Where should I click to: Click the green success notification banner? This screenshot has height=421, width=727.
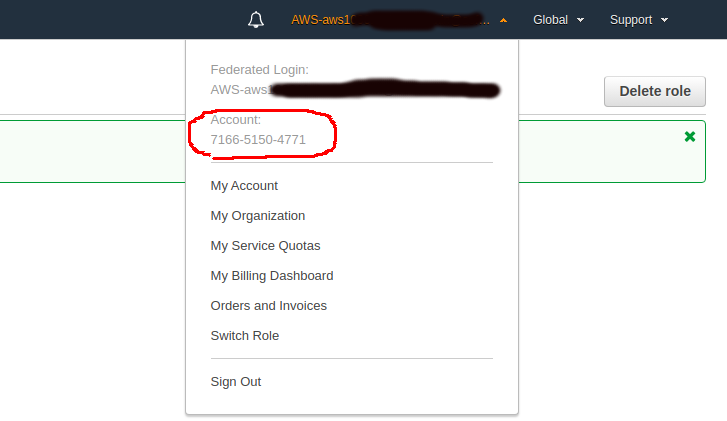click(x=90, y=152)
